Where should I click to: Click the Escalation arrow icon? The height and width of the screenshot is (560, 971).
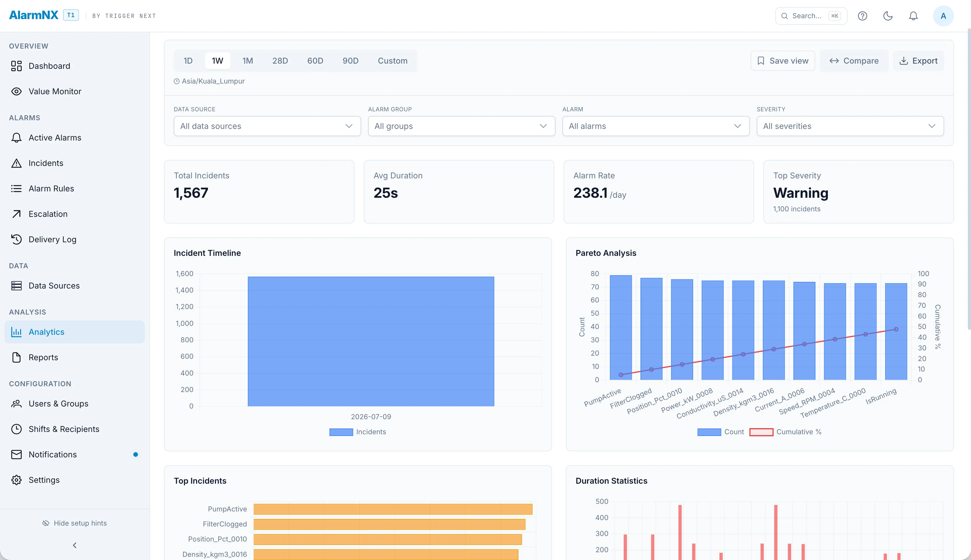pyautogui.click(x=16, y=214)
